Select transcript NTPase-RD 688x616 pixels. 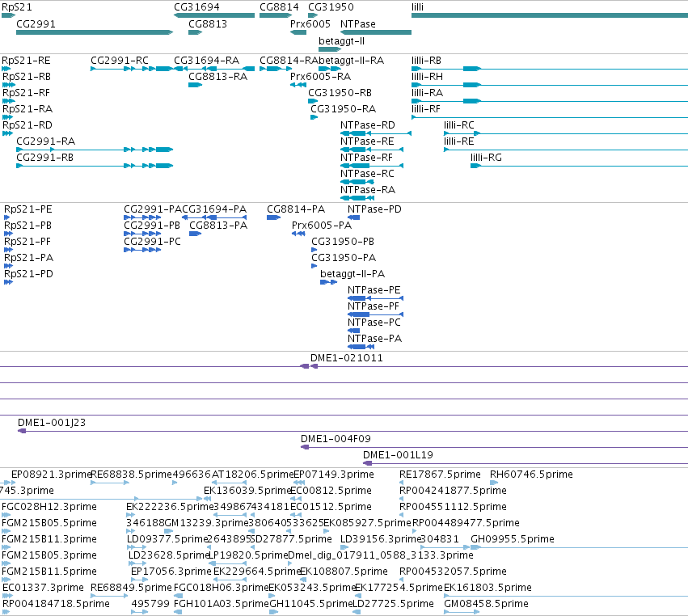368,125
